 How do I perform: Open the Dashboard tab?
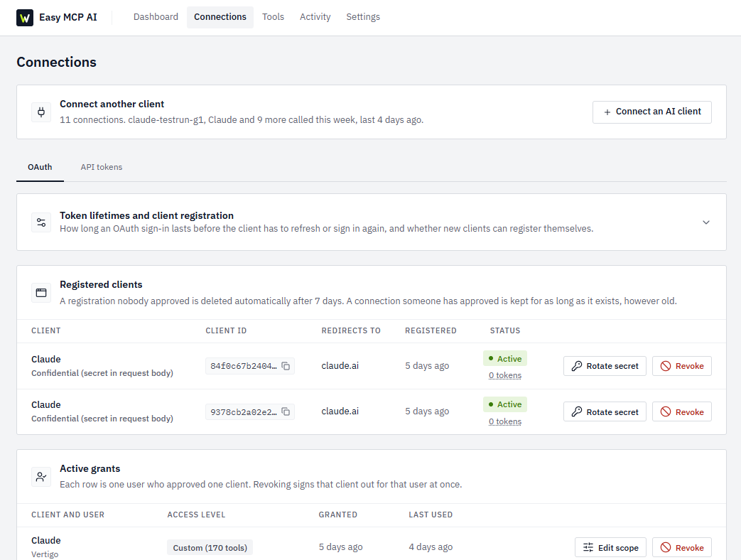[156, 17]
